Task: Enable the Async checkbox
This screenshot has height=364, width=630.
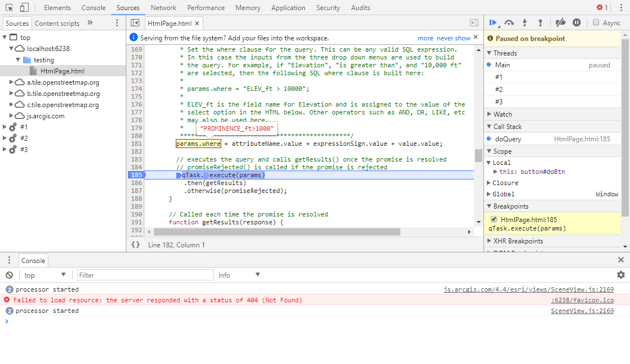Action: (596, 22)
